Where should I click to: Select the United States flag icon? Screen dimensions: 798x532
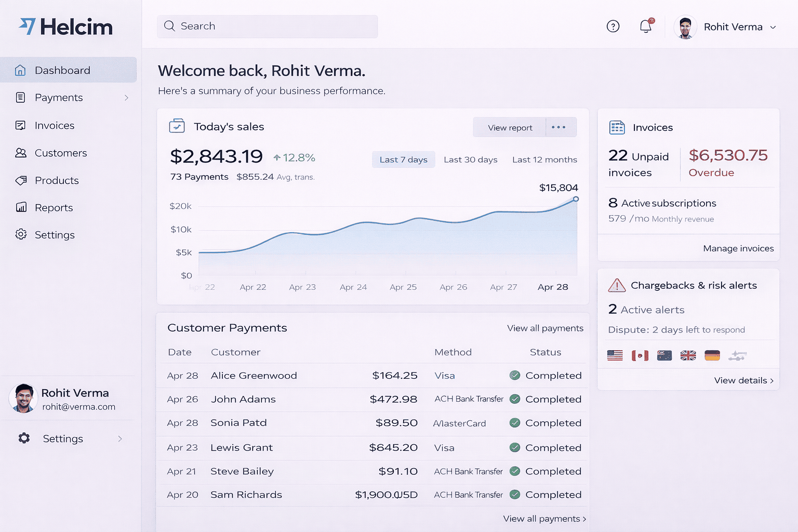[x=615, y=355]
